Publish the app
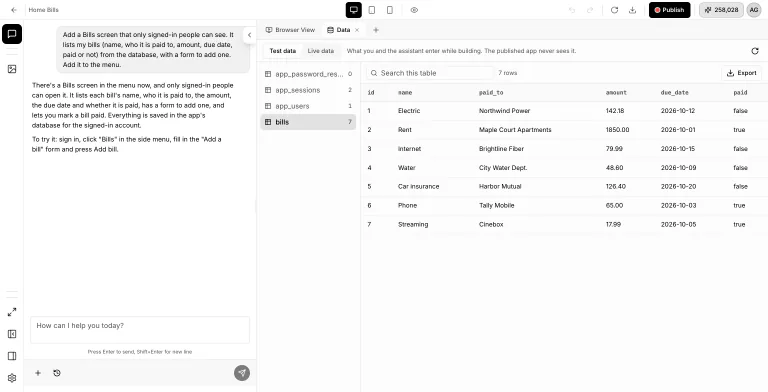The width and height of the screenshot is (768, 392). 670,10
